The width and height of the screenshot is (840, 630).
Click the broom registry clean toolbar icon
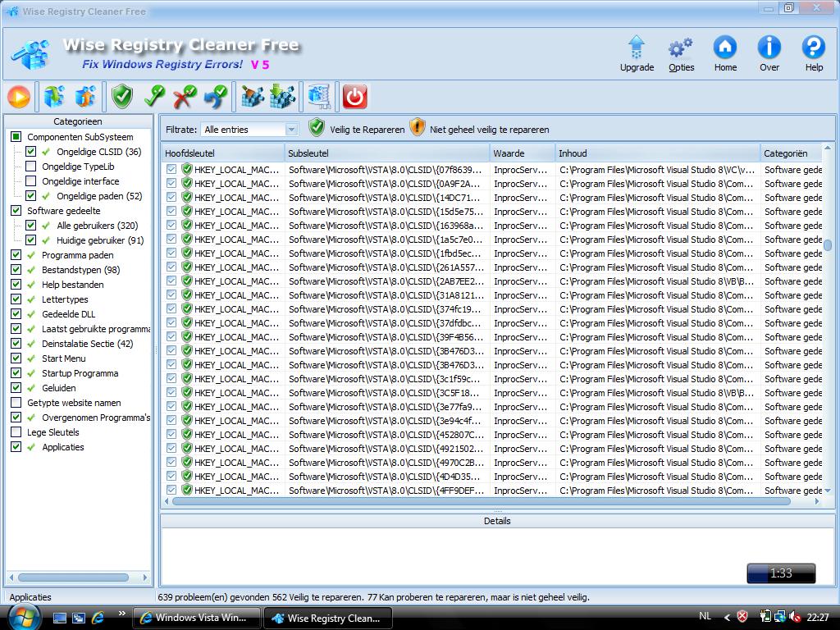pyautogui.click(x=253, y=97)
